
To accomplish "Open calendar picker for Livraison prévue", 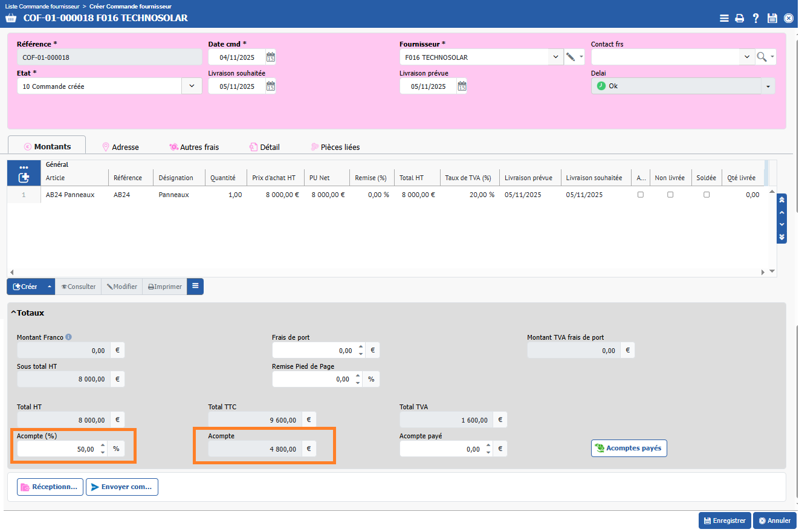I will [x=462, y=86].
